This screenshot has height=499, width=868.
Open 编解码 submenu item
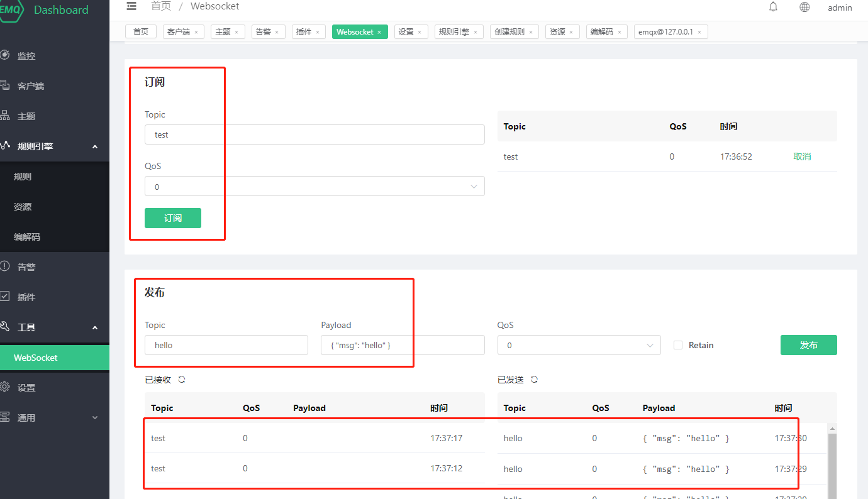pyautogui.click(x=55, y=237)
